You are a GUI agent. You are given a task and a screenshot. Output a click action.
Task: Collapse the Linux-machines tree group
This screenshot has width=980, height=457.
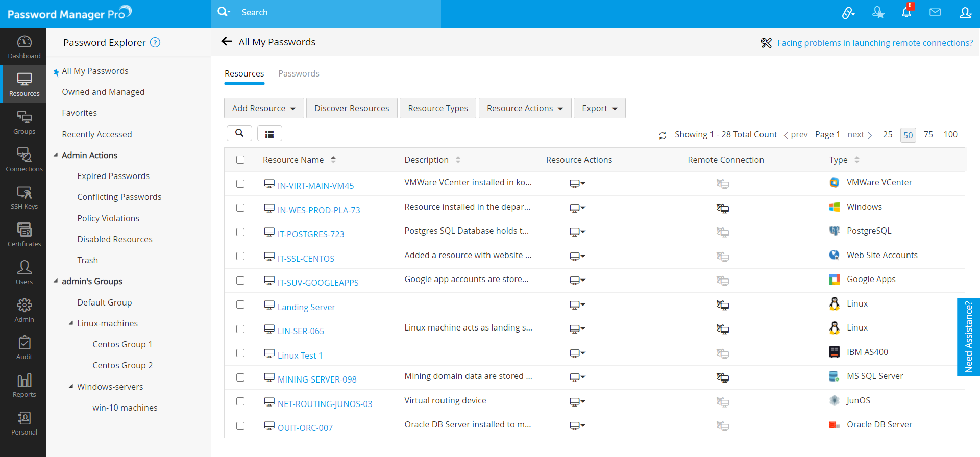[x=71, y=323]
